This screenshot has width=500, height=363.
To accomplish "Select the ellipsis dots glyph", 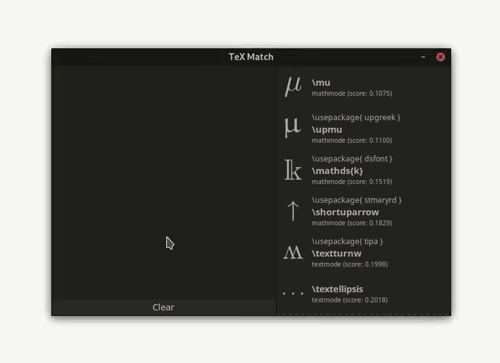I will pos(293,294).
